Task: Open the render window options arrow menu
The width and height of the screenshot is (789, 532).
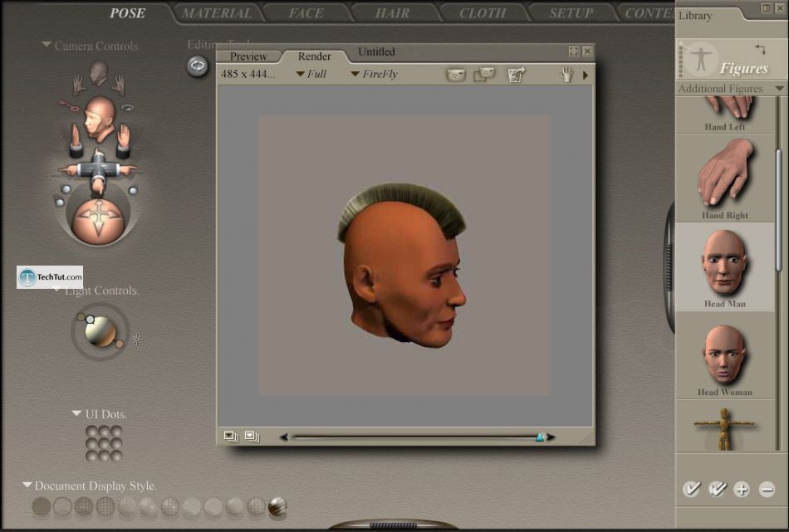Action: pyautogui.click(x=586, y=75)
